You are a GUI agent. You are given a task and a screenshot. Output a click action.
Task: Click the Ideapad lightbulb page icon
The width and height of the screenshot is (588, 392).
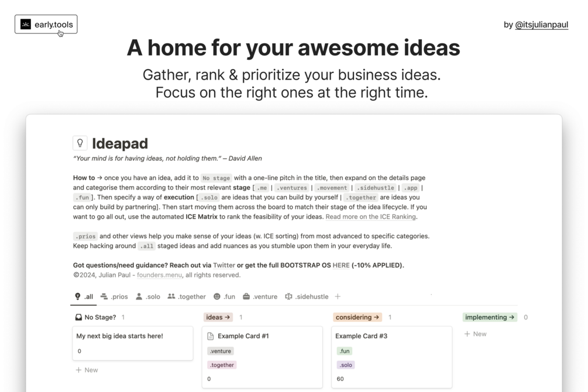(80, 143)
